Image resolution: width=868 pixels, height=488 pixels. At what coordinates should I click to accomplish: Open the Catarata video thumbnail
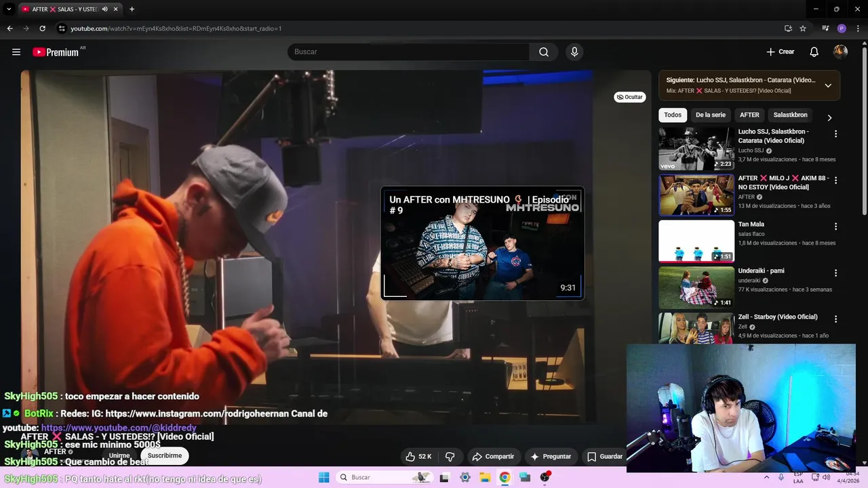click(x=696, y=149)
